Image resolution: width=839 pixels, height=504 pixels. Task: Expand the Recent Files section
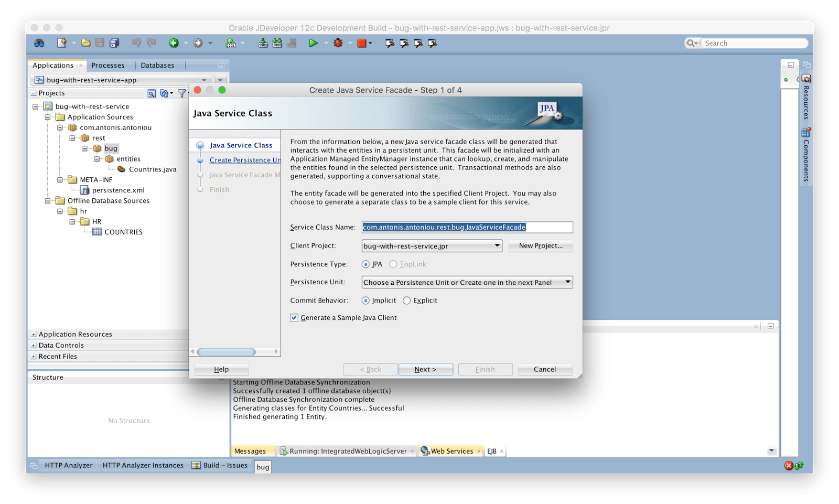pyautogui.click(x=34, y=357)
